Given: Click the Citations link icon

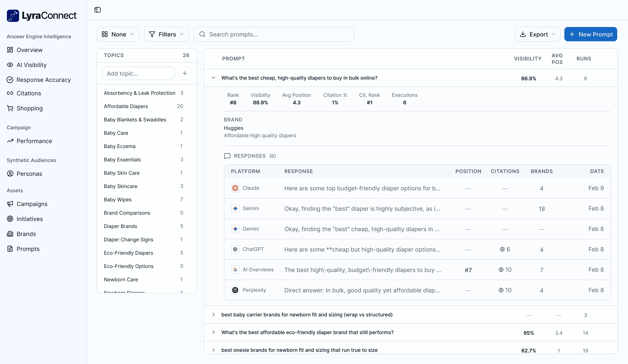Looking at the screenshot, I should click(10, 93).
